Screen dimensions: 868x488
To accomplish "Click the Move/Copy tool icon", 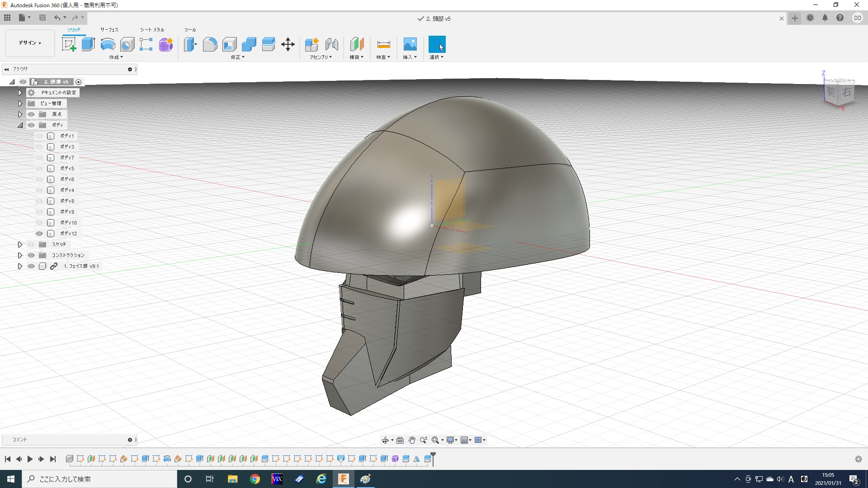I will pyautogui.click(x=288, y=44).
